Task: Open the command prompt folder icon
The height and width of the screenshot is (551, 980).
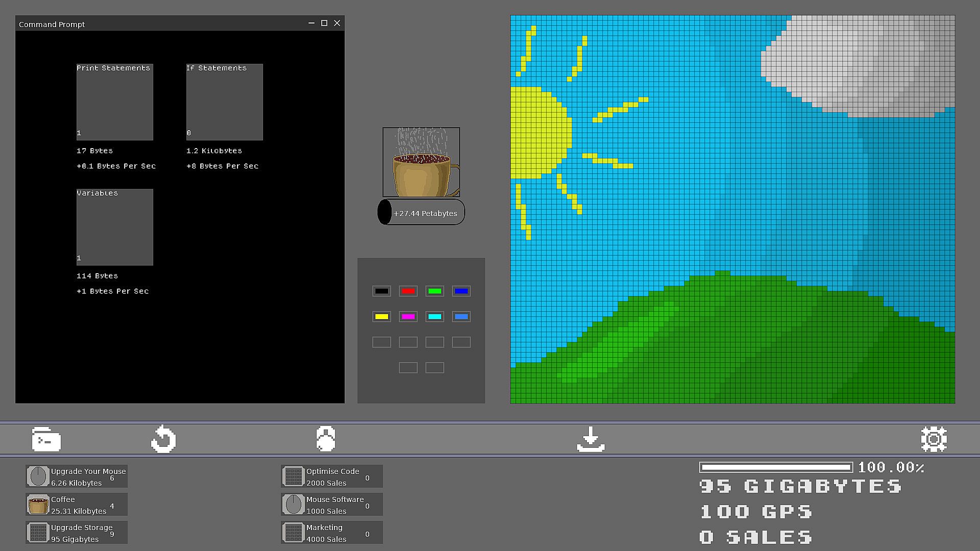Action: pos(46,439)
